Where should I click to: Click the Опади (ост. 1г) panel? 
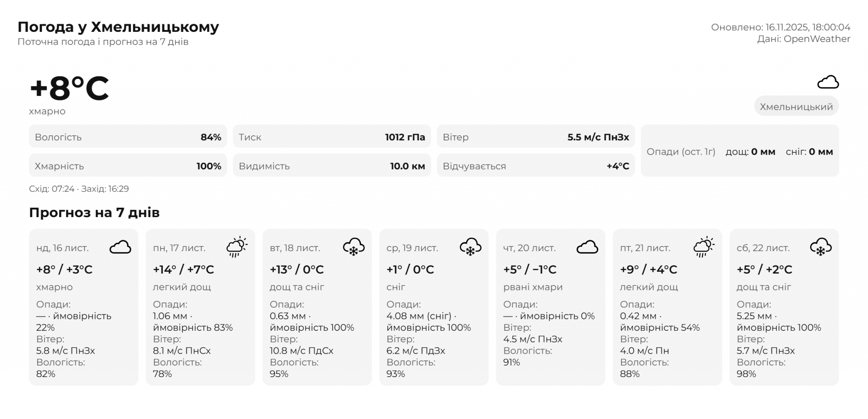click(740, 151)
